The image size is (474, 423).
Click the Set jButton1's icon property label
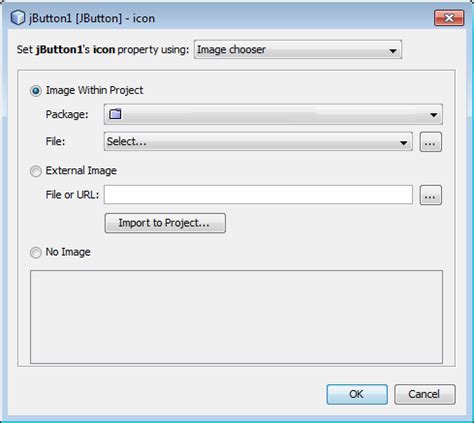point(103,50)
